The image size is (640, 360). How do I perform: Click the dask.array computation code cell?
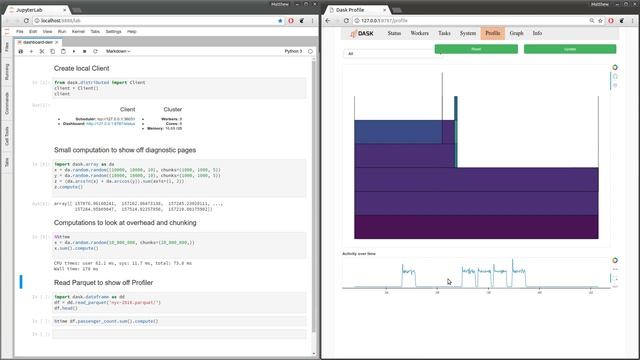pyautogui.click(x=180, y=178)
